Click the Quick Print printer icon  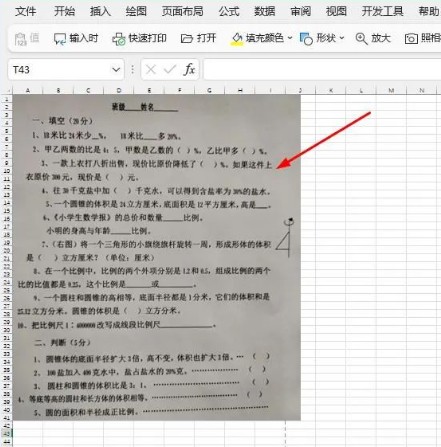click(x=119, y=39)
